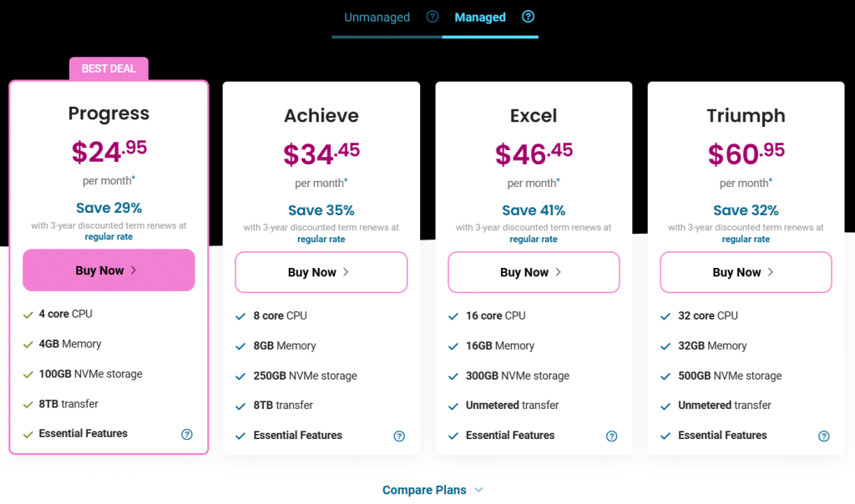
Task: Select the Managed tab
Action: 480,17
